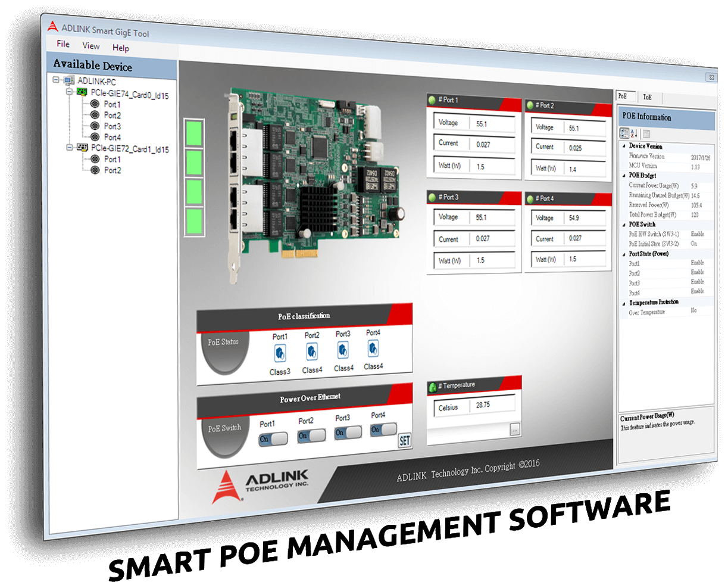The height and width of the screenshot is (582, 728).
Task: Click the PCIe-GIE72_Card1_Id15 card icon
Action: [82, 148]
